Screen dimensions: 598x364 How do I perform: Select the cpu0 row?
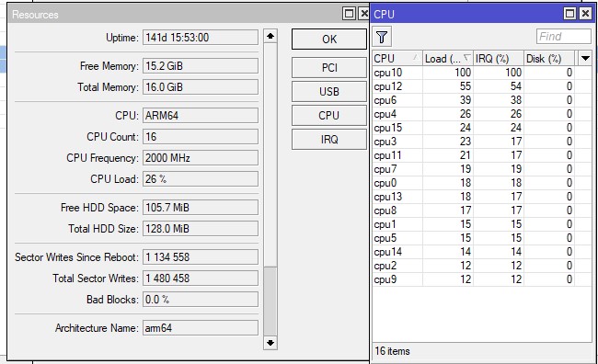point(482,183)
